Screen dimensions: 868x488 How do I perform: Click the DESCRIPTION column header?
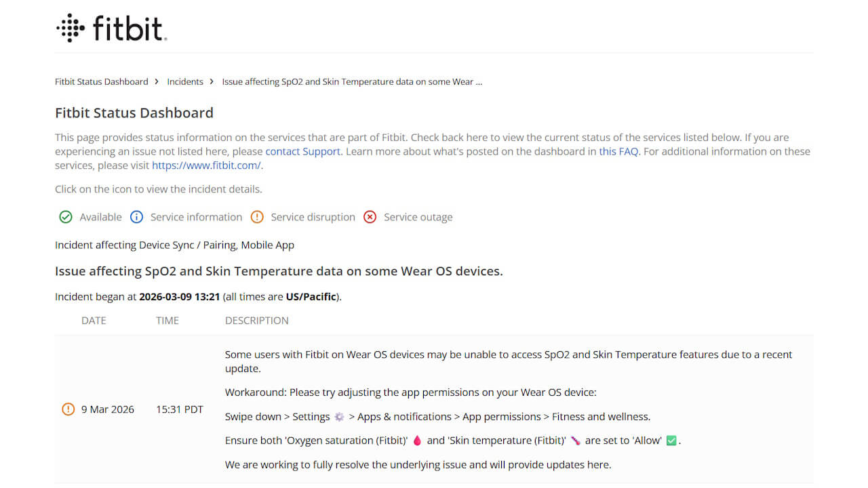[x=256, y=321]
